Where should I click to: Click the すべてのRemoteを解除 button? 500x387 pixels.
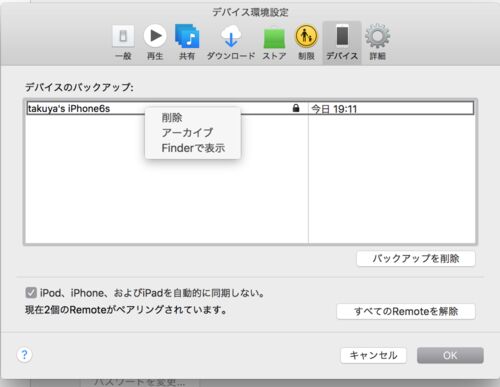coord(406,311)
